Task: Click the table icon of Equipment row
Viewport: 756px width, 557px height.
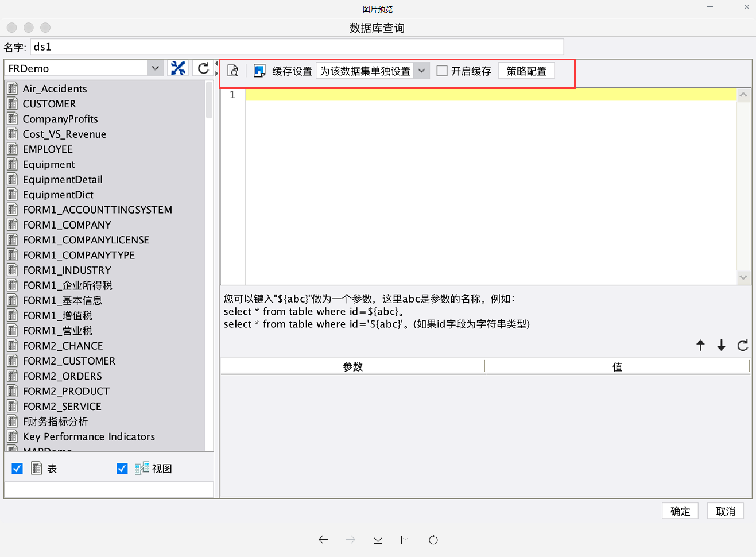Action: (x=13, y=164)
